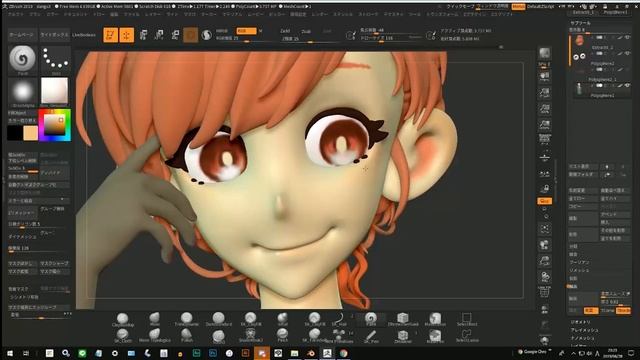Toggle visibility eye of top subtool
This screenshot has height=360, width=640.
point(627,37)
